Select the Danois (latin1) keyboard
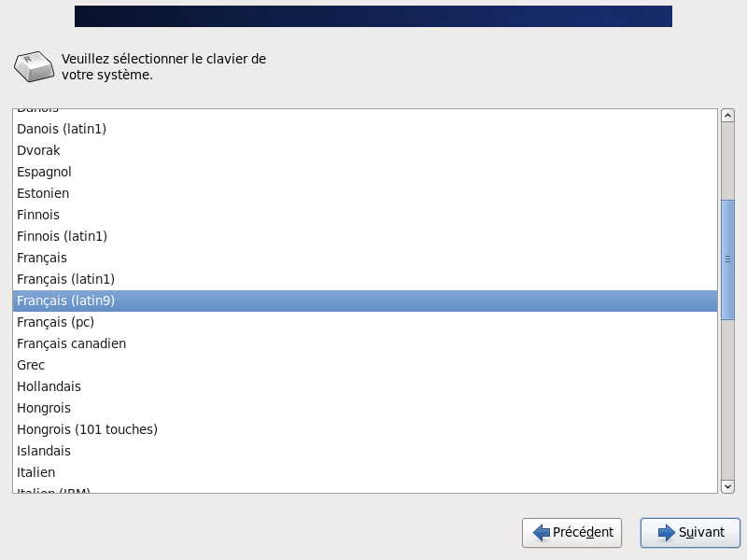This screenshot has height=560, width=747. tap(62, 129)
